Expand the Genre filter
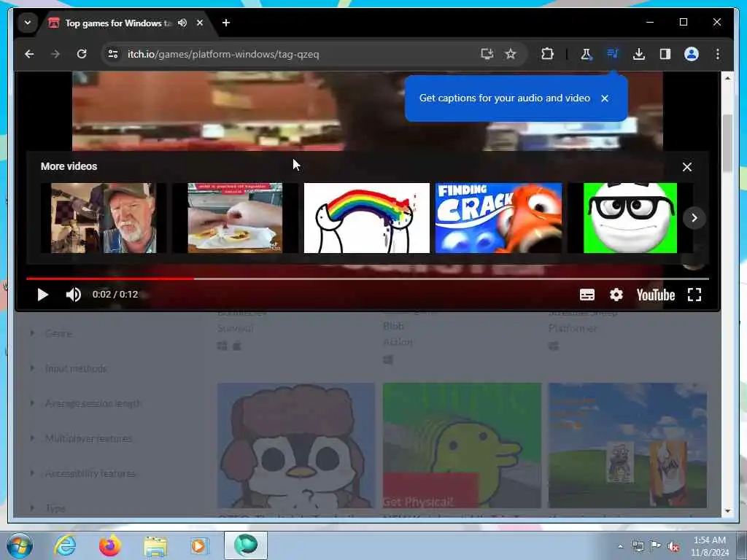 point(58,333)
